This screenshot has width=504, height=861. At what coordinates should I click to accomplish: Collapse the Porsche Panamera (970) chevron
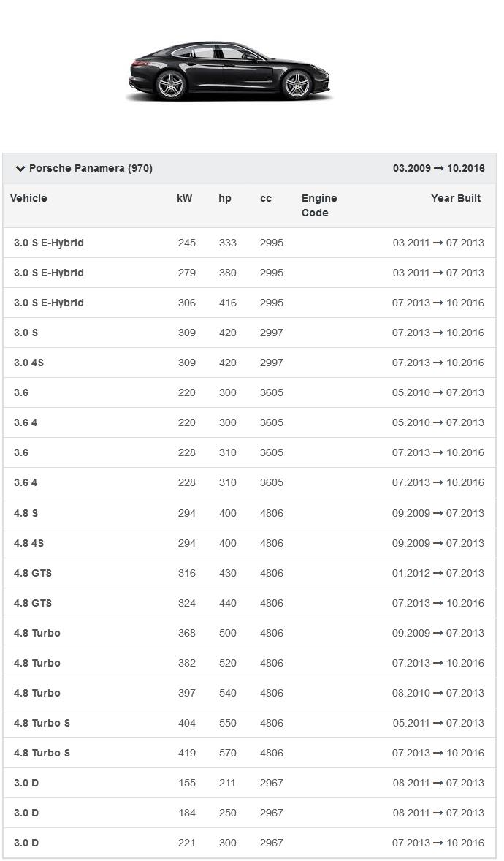point(20,169)
